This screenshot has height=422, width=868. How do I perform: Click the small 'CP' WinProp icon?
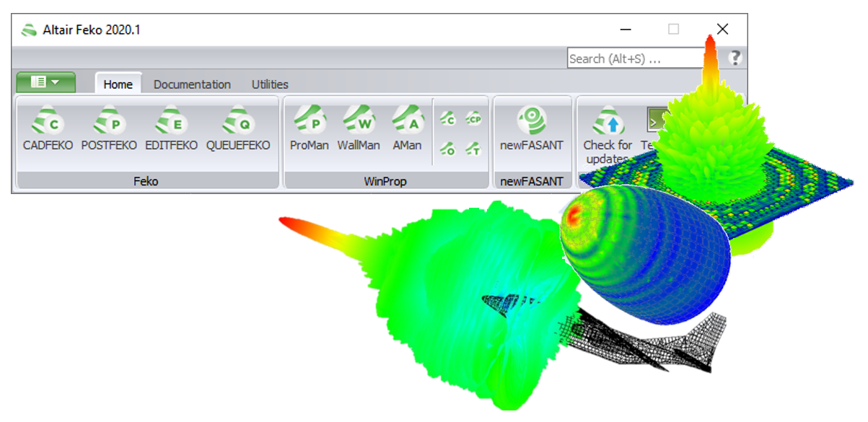473,118
